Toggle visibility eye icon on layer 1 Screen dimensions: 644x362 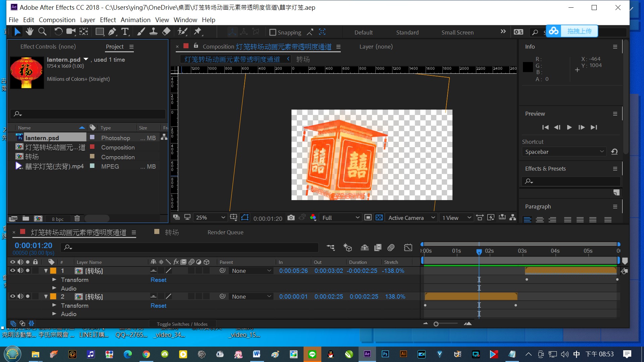(12, 270)
